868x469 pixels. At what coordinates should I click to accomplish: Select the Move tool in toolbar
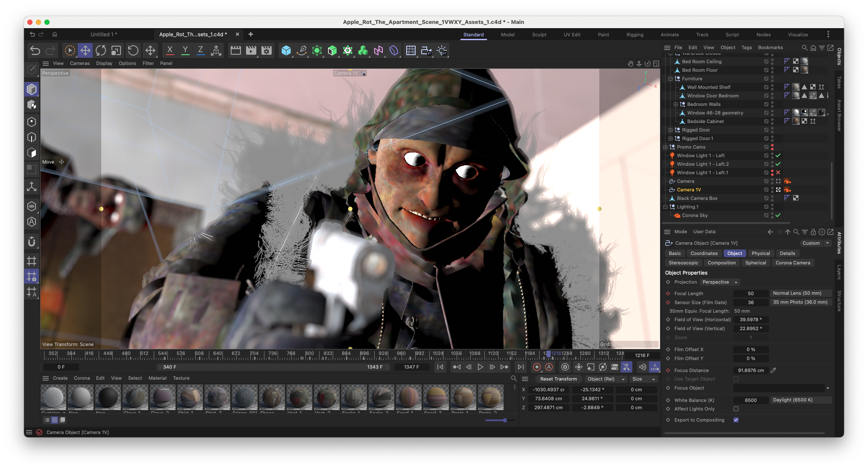pyautogui.click(x=85, y=50)
